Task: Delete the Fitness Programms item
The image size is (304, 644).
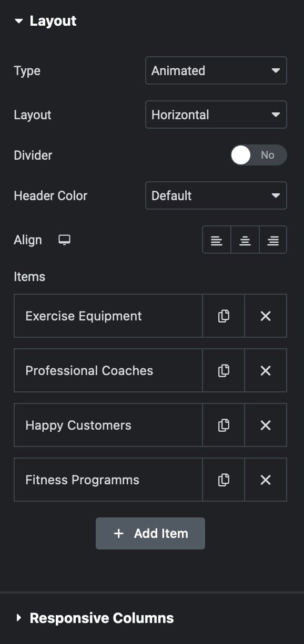Action: coord(266,480)
